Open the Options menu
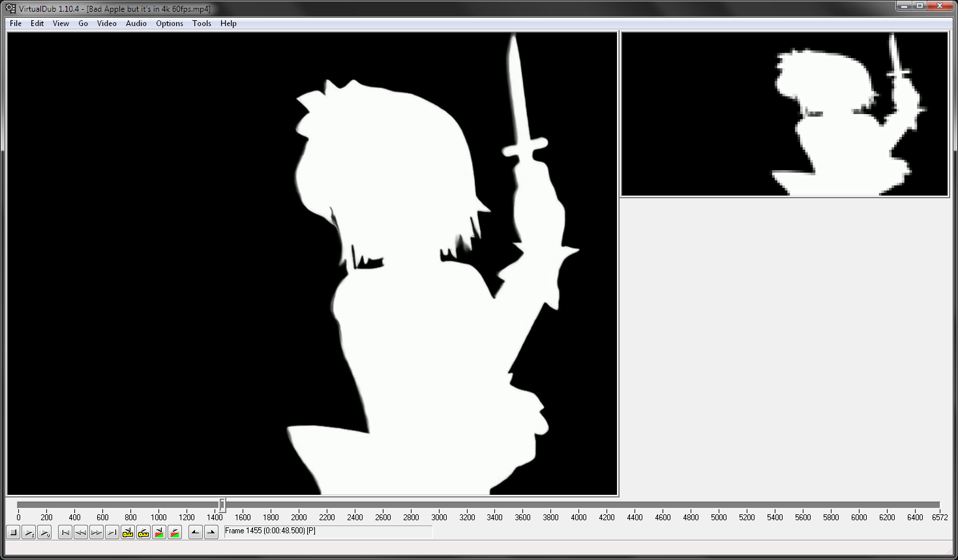The image size is (958, 560). [x=170, y=23]
